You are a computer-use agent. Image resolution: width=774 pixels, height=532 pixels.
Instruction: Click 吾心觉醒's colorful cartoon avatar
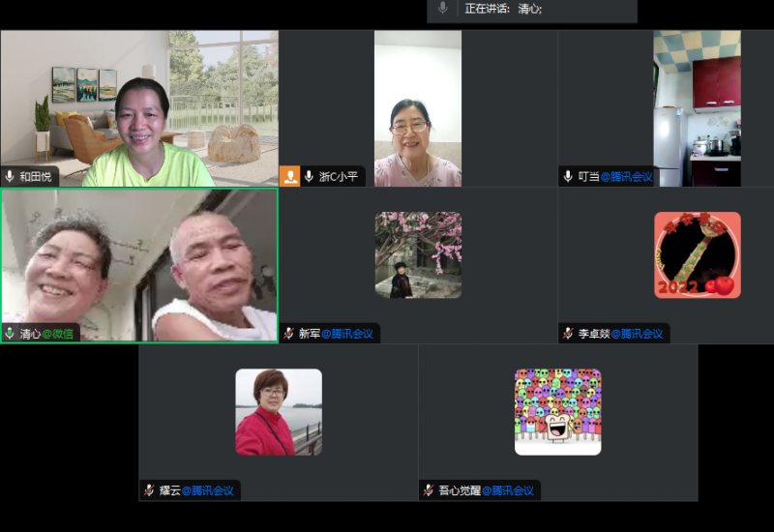pyautogui.click(x=557, y=412)
